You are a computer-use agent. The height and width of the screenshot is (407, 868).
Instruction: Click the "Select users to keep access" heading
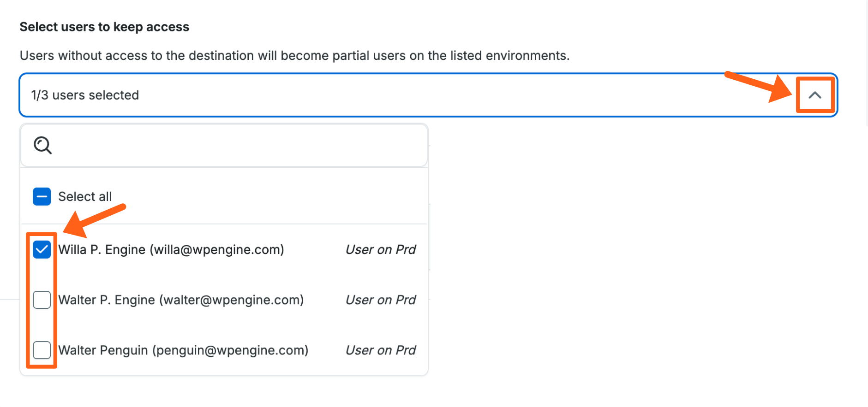[104, 27]
